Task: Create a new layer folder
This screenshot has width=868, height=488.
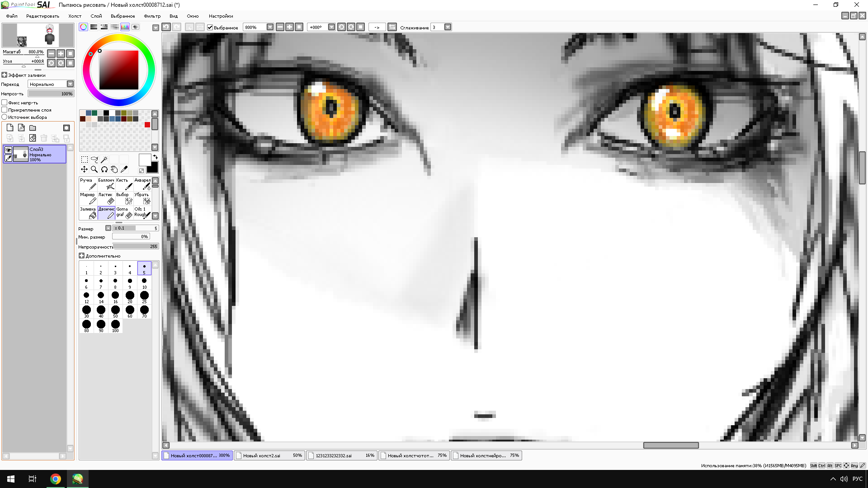Action: point(33,128)
